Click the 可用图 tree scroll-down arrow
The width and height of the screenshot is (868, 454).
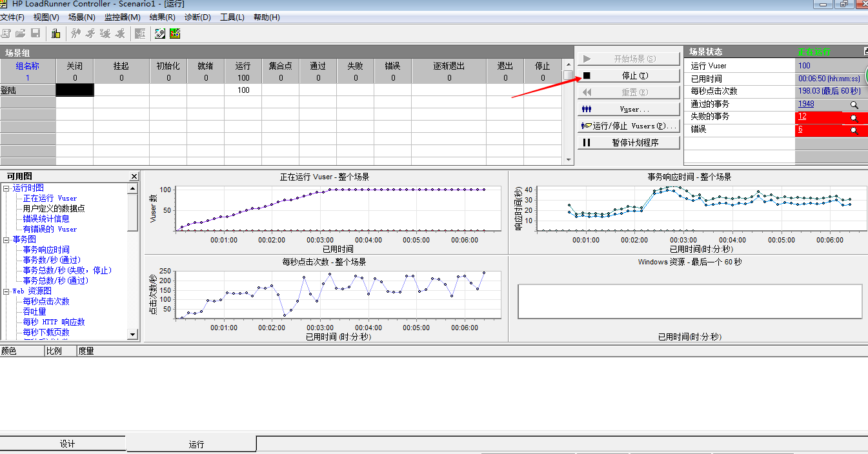(133, 335)
